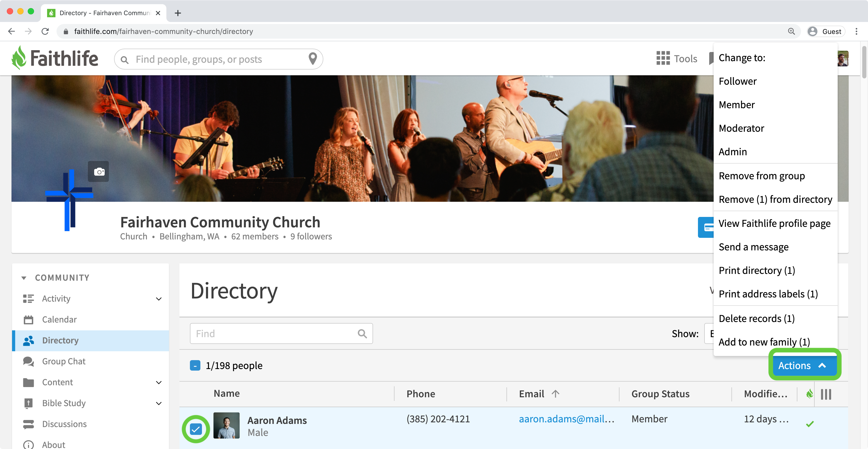Image resolution: width=868 pixels, height=449 pixels.
Task: Close the Directory browser tab
Action: click(x=158, y=13)
